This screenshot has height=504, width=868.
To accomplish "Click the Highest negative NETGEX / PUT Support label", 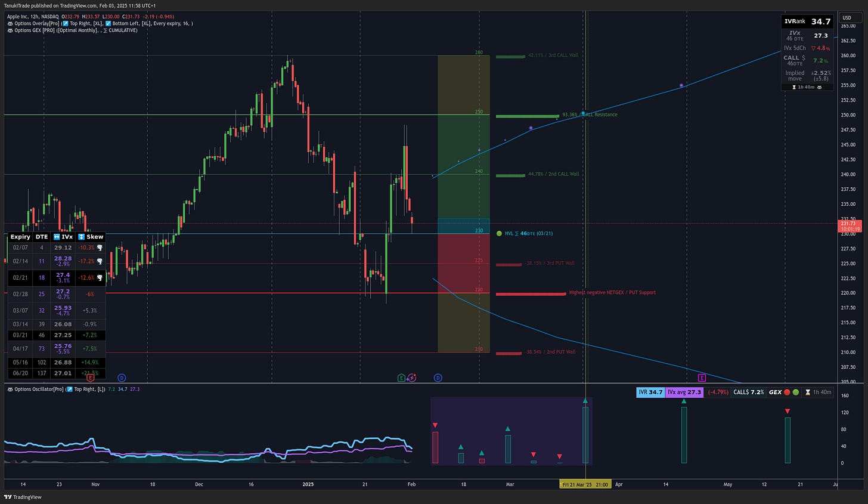I will pos(612,293).
